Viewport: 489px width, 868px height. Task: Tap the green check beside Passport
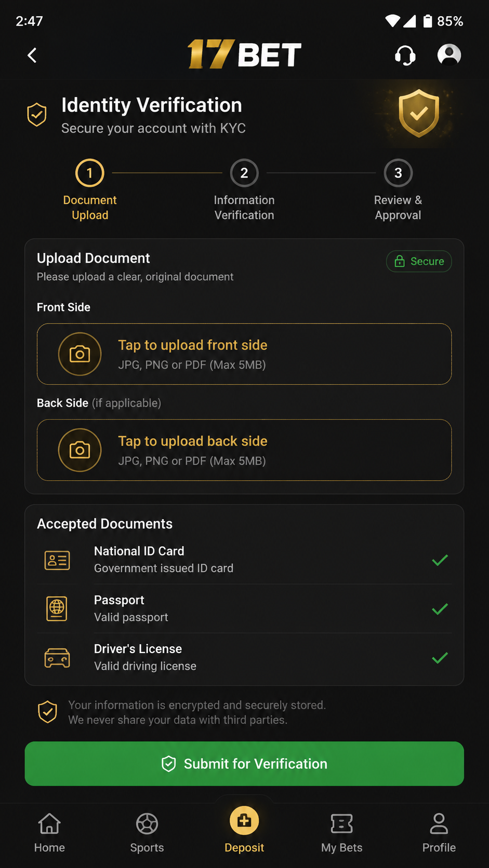(x=440, y=609)
